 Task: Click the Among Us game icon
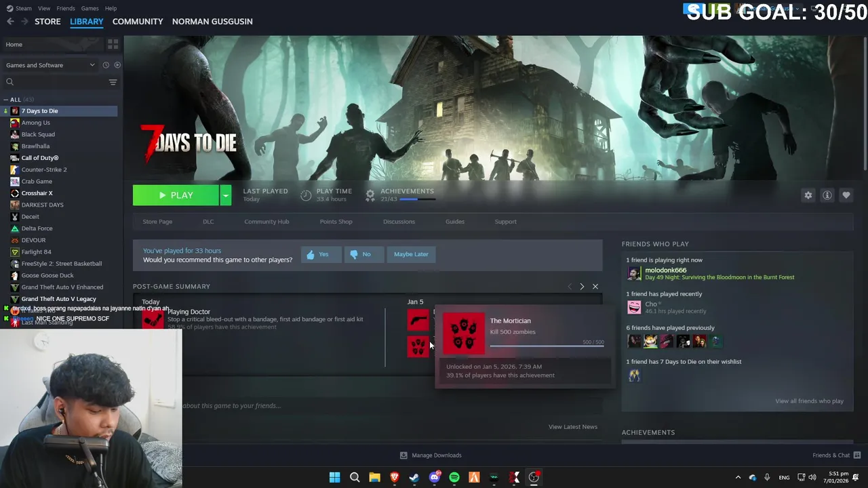pos(15,123)
